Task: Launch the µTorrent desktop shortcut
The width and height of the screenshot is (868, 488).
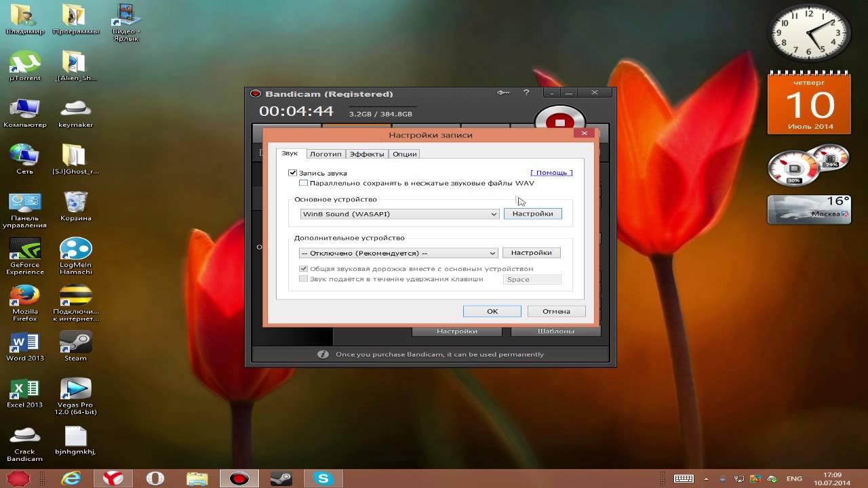Action: click(24, 66)
